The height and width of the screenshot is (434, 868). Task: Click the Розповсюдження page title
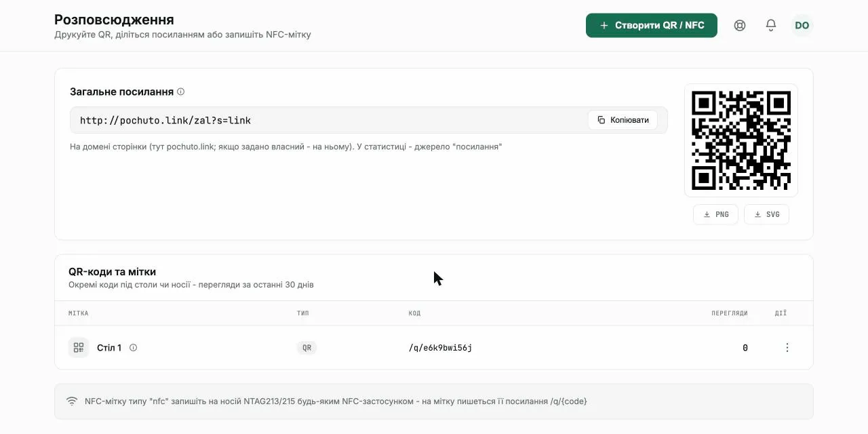coord(114,20)
